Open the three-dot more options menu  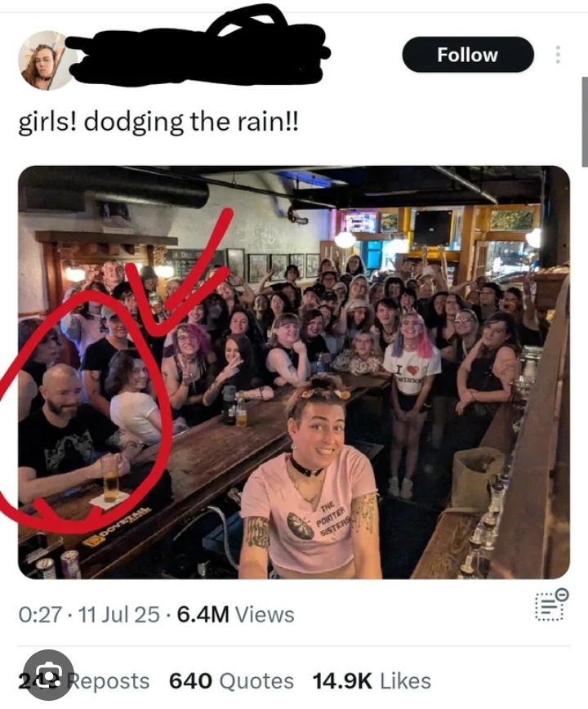point(558,55)
